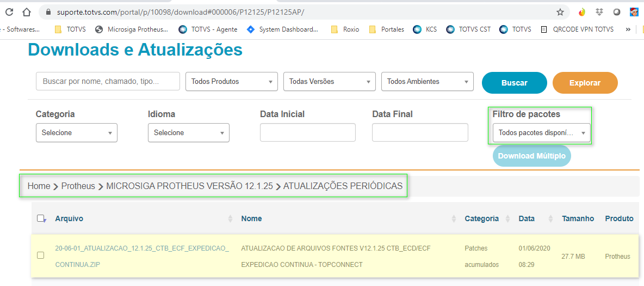This screenshot has width=644, height=286.
Task: Click the Download Múltiplo button
Action: 532,156
